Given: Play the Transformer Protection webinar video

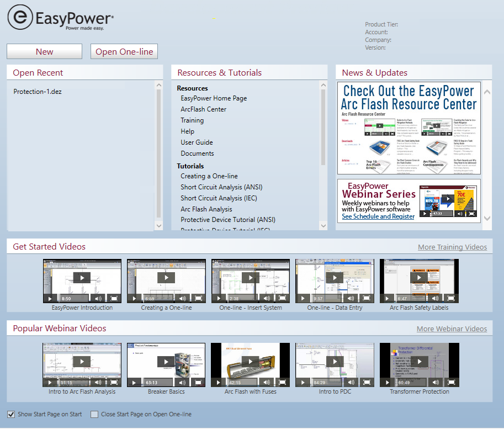Looking at the screenshot, I should click(x=419, y=362).
